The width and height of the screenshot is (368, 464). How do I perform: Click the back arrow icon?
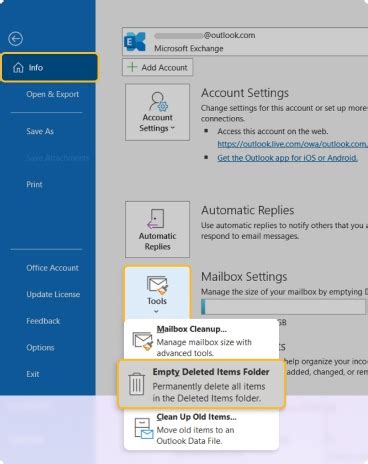click(x=15, y=39)
